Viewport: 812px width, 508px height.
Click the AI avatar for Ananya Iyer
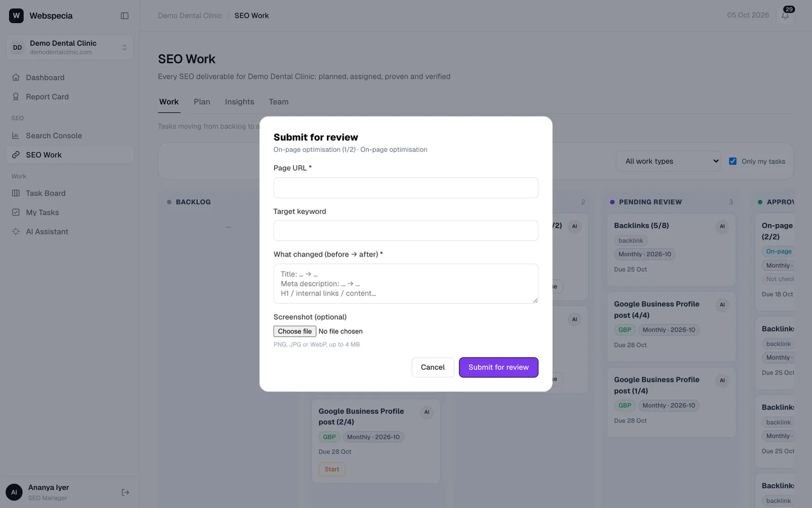[14, 492]
